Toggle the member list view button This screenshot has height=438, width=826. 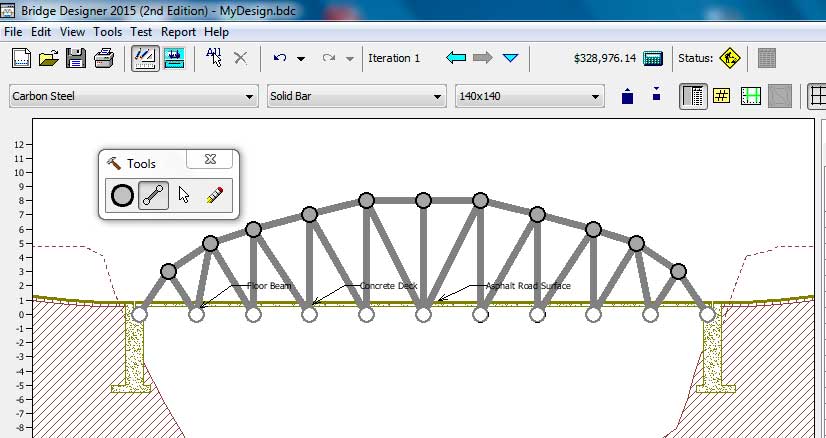point(693,96)
